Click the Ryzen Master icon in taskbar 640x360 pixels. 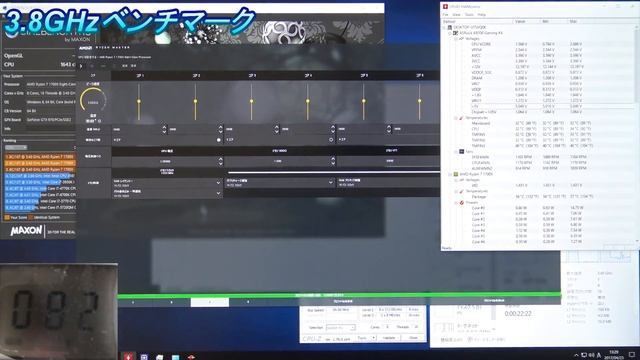point(191,357)
